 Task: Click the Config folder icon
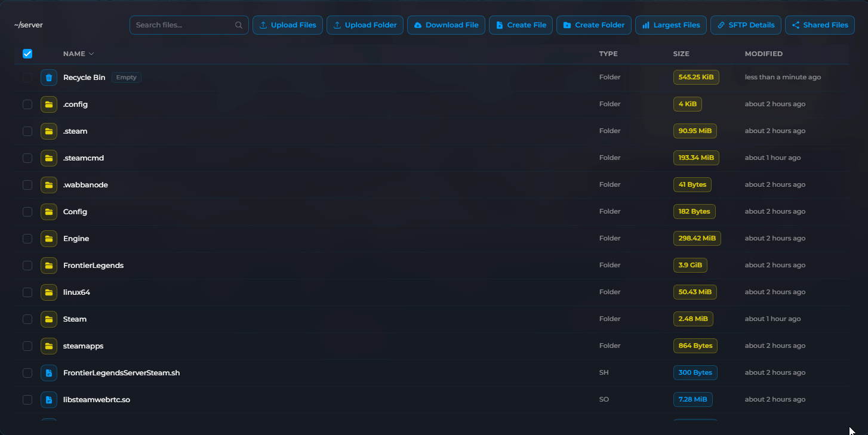pos(49,212)
